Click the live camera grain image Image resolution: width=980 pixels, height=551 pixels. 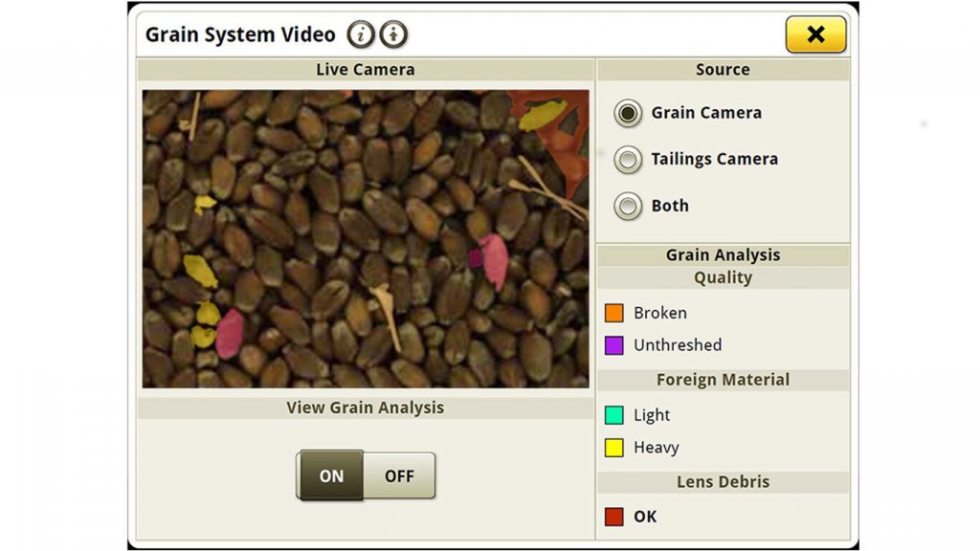(366, 238)
